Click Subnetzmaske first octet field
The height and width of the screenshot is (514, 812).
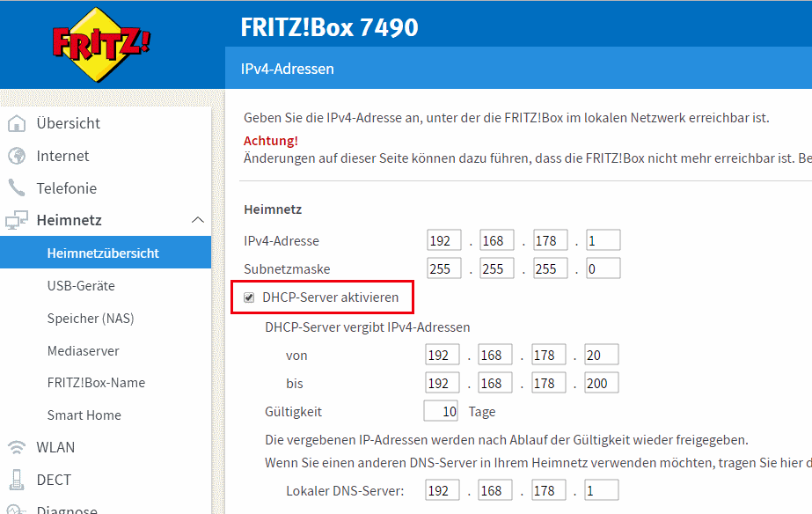coord(444,268)
